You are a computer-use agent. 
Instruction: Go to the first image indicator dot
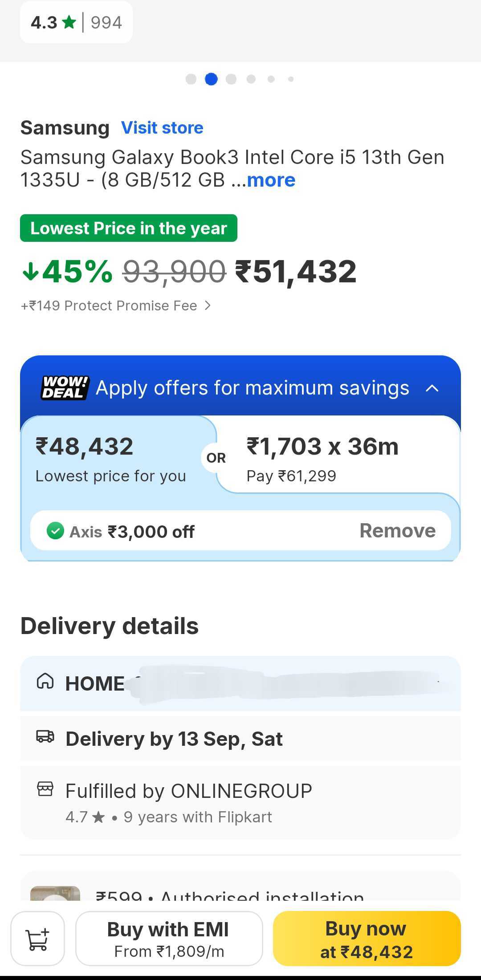pyautogui.click(x=191, y=79)
